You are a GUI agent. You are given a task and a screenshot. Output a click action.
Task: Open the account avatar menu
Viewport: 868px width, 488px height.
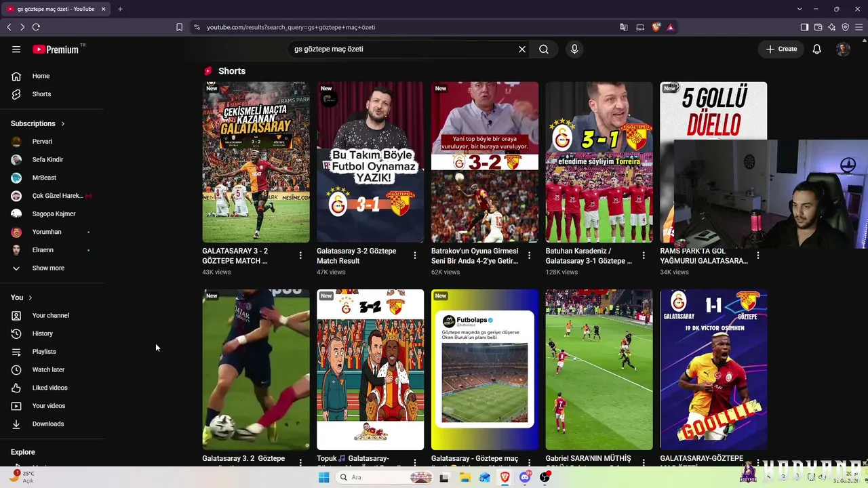[x=843, y=49]
